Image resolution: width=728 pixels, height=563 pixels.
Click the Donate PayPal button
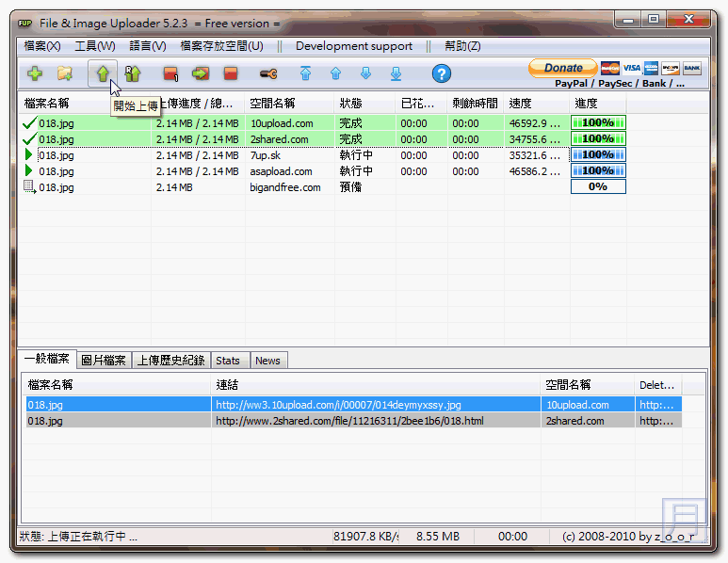(x=563, y=68)
